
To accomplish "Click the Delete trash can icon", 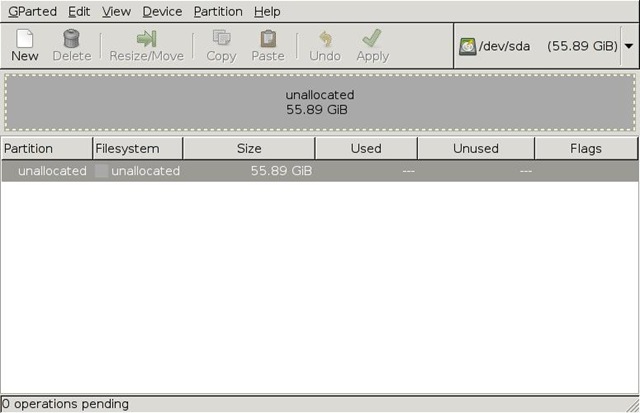I will [x=71, y=38].
